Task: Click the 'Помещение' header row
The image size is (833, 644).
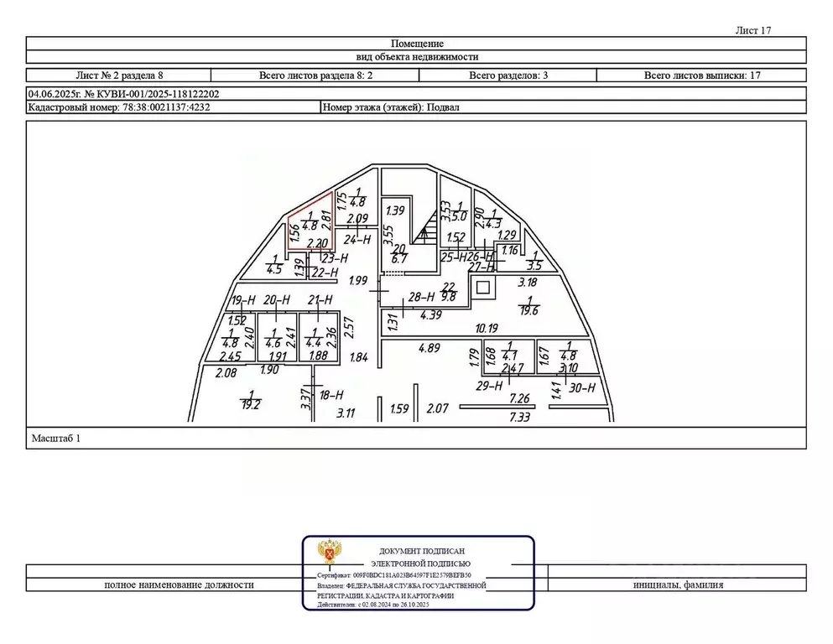Action: [x=416, y=44]
